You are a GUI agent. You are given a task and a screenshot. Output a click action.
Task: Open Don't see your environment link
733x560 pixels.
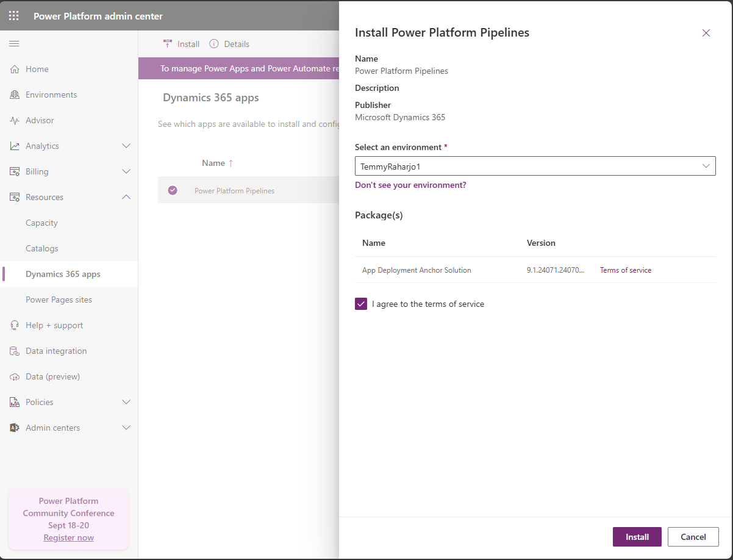tap(410, 185)
